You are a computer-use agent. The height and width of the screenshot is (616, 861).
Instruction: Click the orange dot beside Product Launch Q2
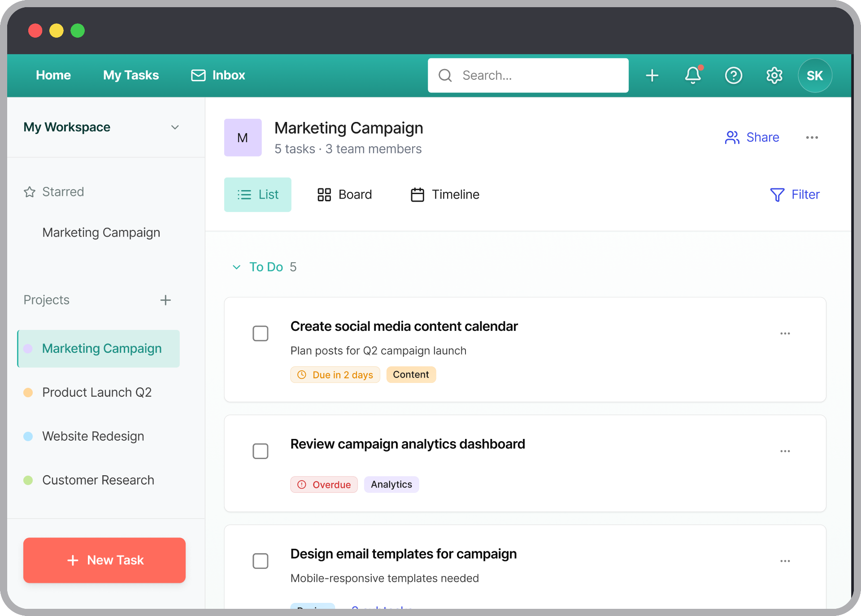[28, 393]
